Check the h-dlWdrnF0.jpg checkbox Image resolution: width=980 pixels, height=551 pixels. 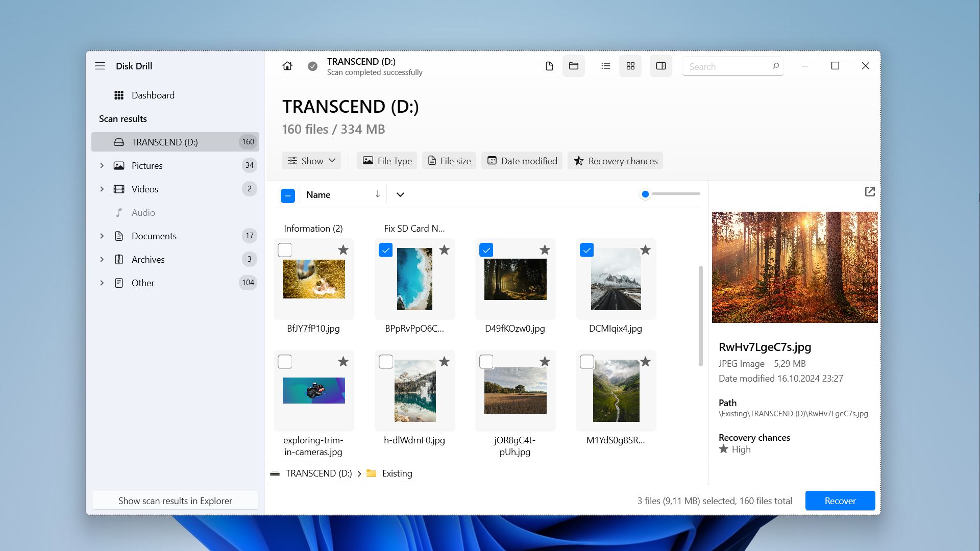[x=386, y=362]
